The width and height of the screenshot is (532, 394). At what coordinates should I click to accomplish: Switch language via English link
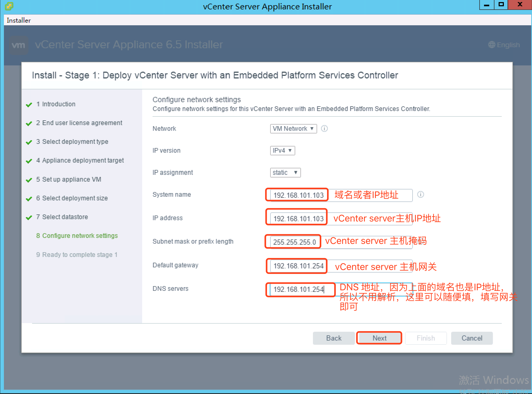[x=508, y=45]
